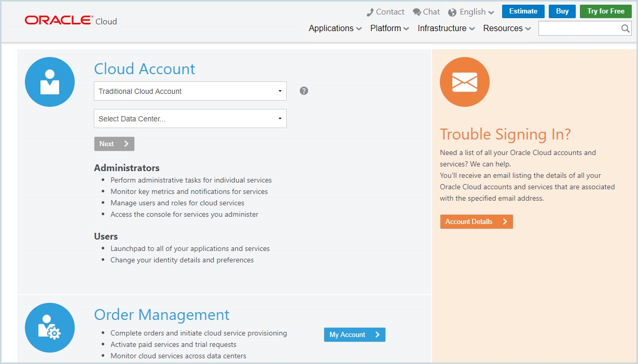638x364 pixels.
Task: Click the My Account button
Action: (354, 335)
